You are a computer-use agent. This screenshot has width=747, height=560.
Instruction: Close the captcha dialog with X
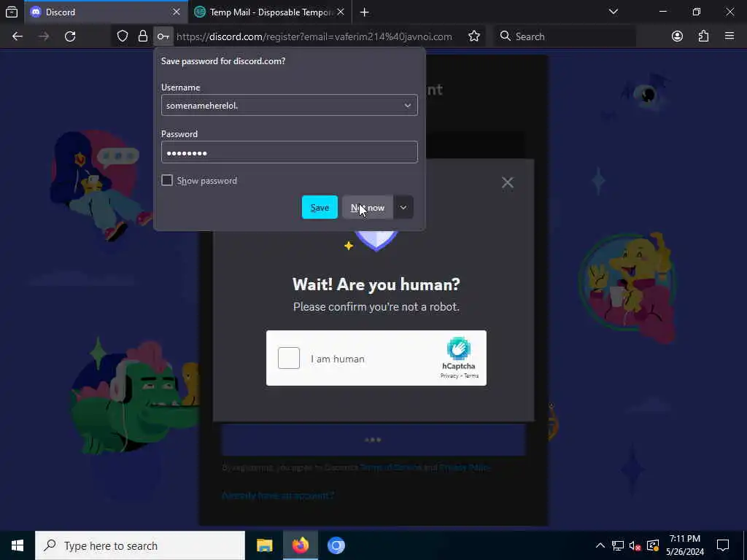pyautogui.click(x=508, y=182)
